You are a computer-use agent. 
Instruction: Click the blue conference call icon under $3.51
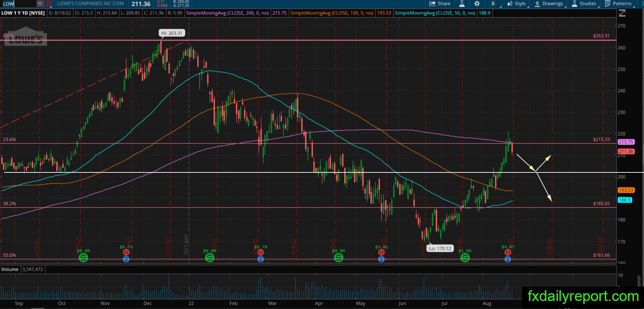pyautogui.click(x=381, y=259)
